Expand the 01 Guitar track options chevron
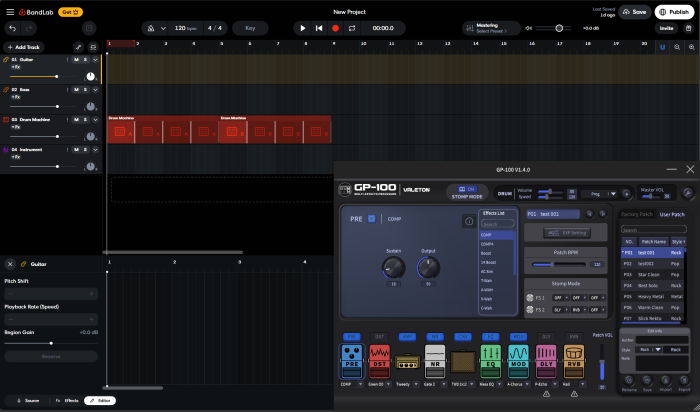Screen dimensions: 700x412 pos(95,60)
